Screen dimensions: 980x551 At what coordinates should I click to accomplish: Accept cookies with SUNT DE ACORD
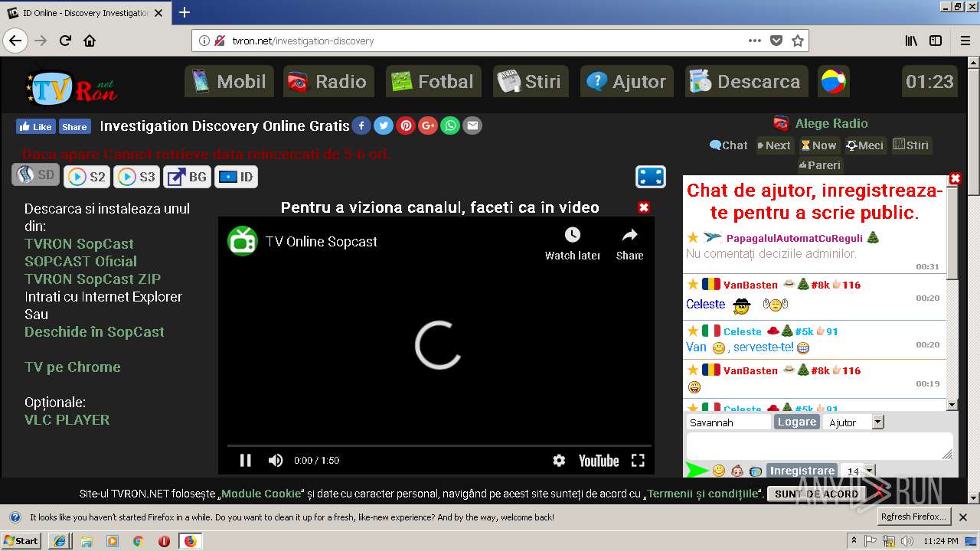point(816,494)
